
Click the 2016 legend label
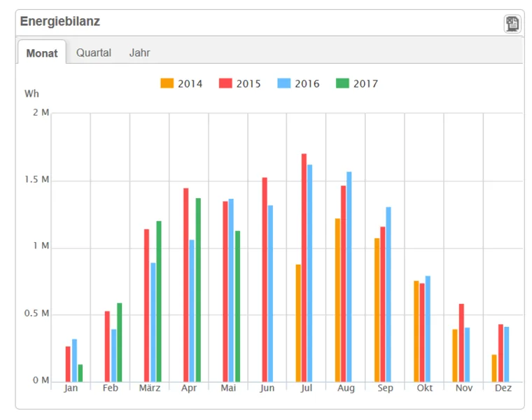click(307, 83)
